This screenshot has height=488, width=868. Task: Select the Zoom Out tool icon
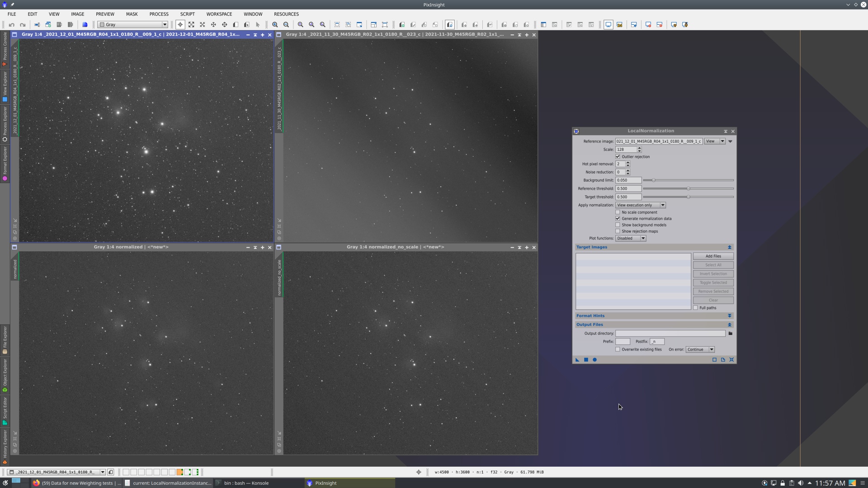pos(286,25)
